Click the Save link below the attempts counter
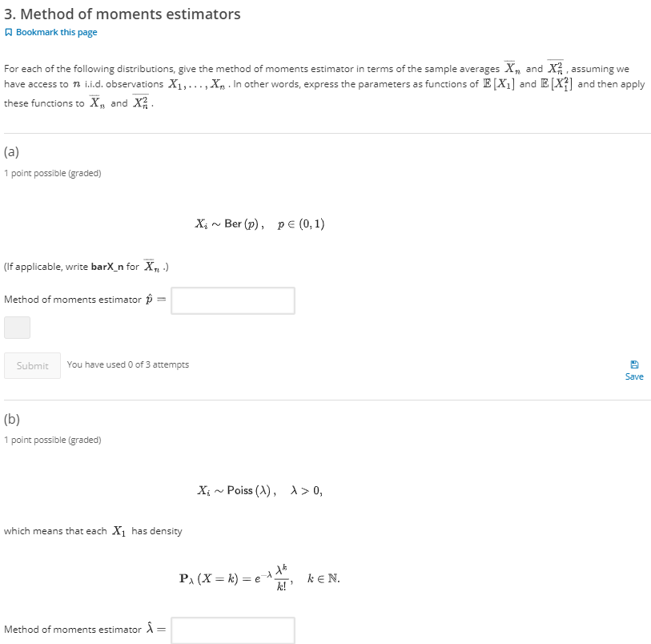The image size is (651, 644). [x=634, y=376]
